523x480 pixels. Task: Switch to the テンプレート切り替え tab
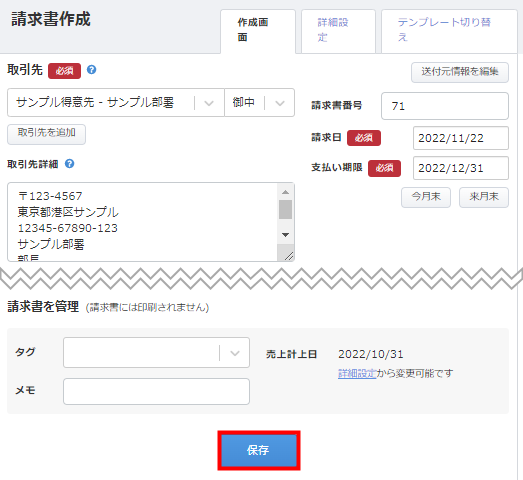[x=449, y=31]
